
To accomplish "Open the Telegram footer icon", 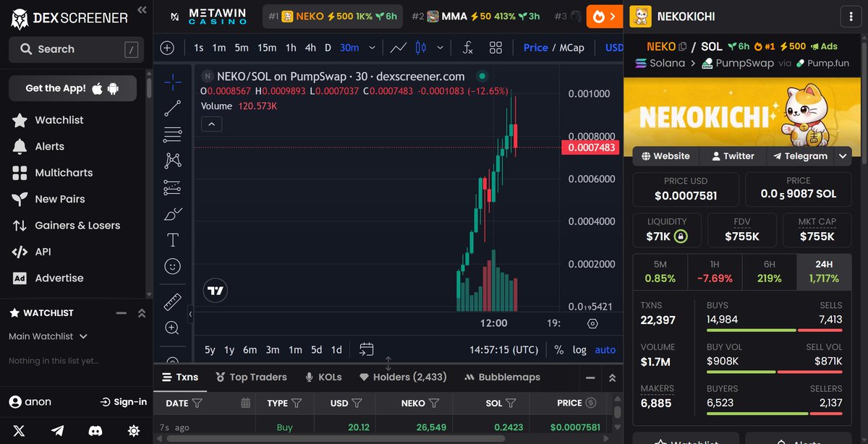I will (57, 430).
